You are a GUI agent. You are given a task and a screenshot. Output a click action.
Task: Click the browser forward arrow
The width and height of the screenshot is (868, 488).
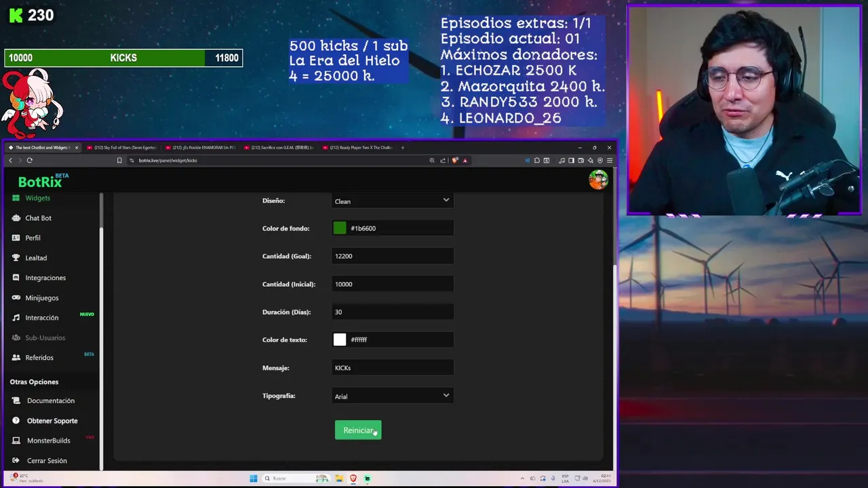click(x=20, y=161)
